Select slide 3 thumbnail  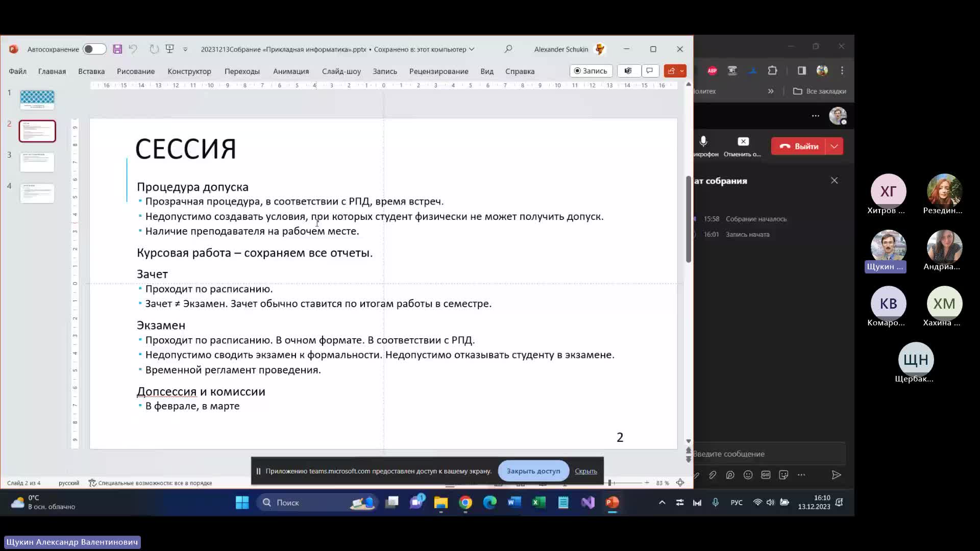(37, 162)
